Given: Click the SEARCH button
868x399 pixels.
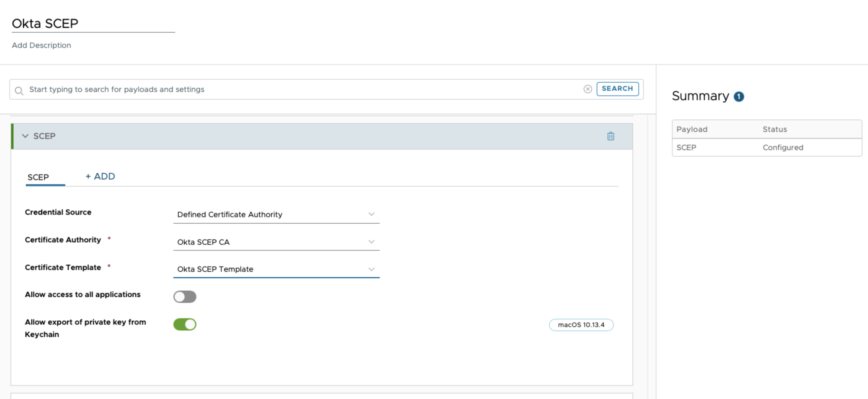Looking at the screenshot, I should point(617,89).
